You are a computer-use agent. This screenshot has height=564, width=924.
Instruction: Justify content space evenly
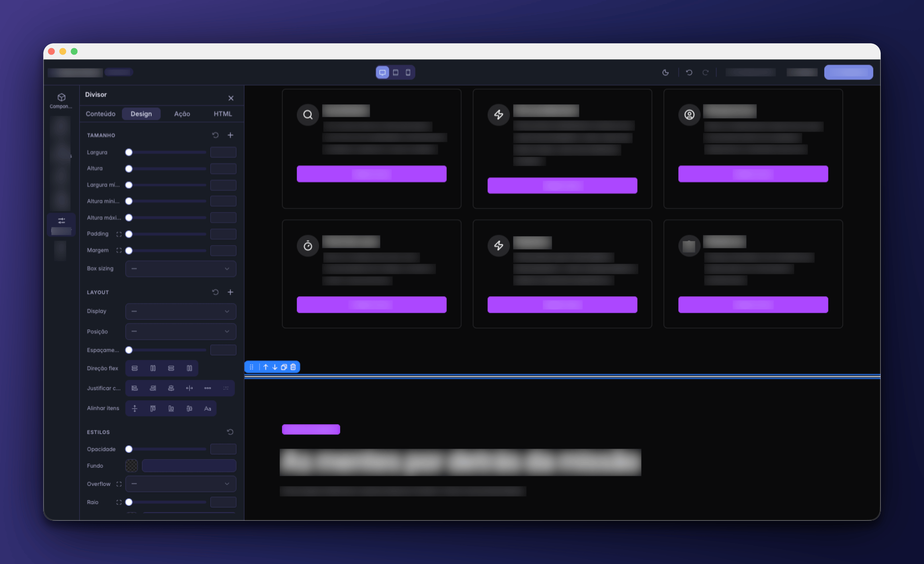tap(226, 388)
